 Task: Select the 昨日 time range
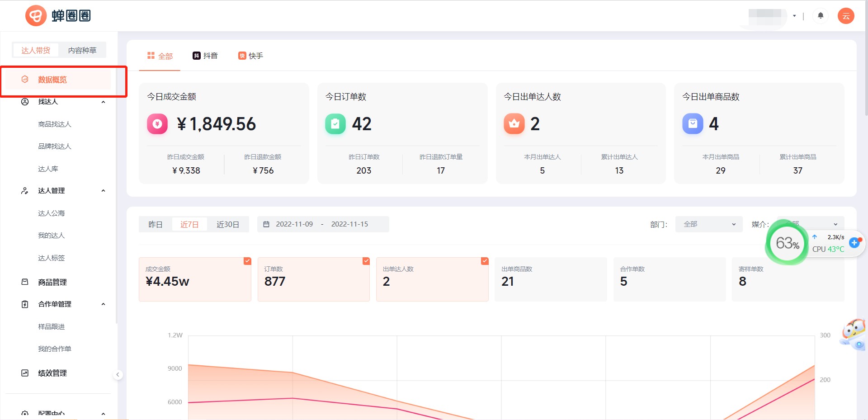(156, 224)
